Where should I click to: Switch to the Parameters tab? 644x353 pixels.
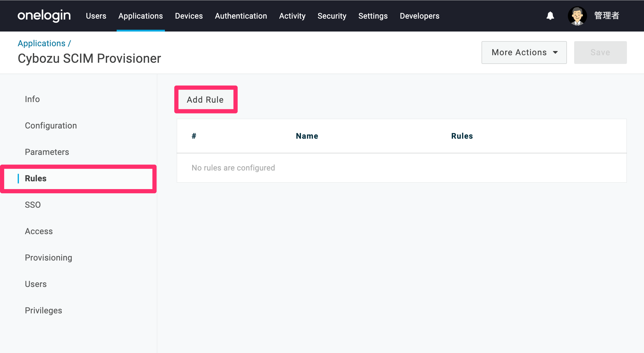pyautogui.click(x=47, y=152)
